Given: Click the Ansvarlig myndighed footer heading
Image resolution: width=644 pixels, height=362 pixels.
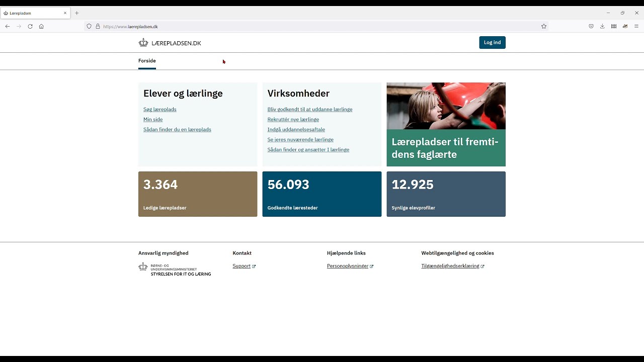Looking at the screenshot, I should tap(164, 253).
